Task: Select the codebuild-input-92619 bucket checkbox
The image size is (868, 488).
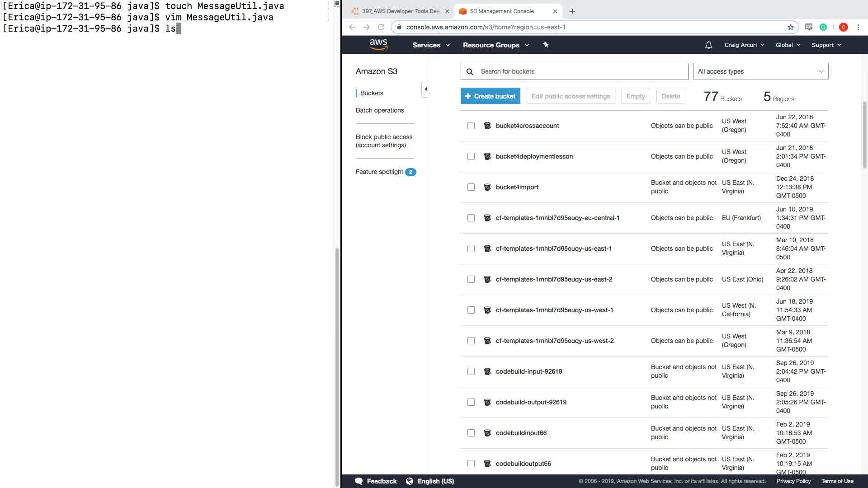Action: click(x=471, y=371)
